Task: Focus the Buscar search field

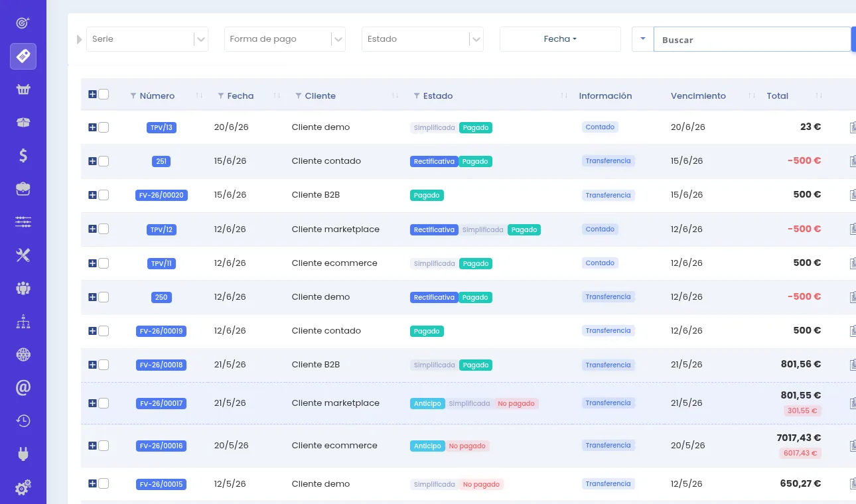Action: 752,39
